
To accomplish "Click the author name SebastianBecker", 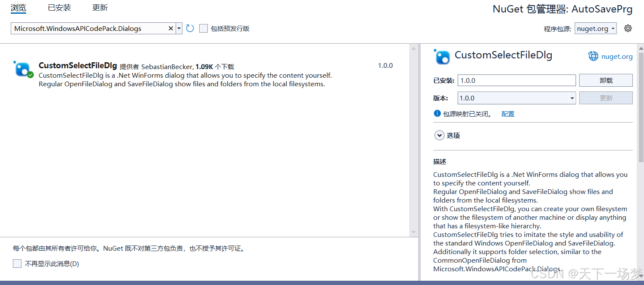I will click(167, 67).
